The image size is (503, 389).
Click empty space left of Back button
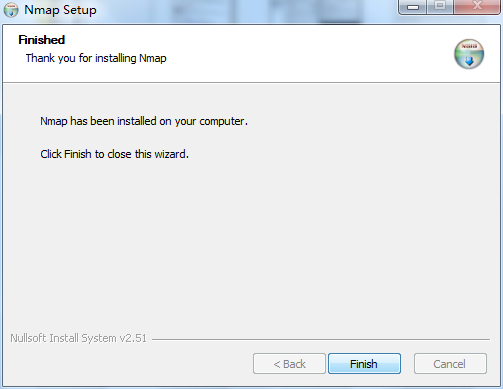(130, 363)
